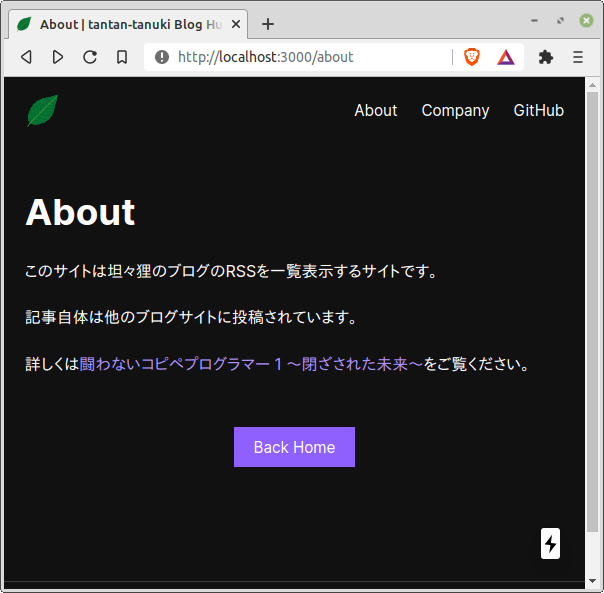The image size is (604, 593).
Task: Open the Brave Rewards triangle icon
Action: [x=506, y=57]
